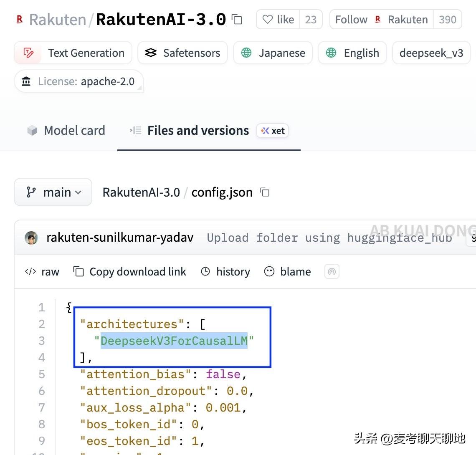
Task: Click the history clock icon
Action: (x=205, y=271)
